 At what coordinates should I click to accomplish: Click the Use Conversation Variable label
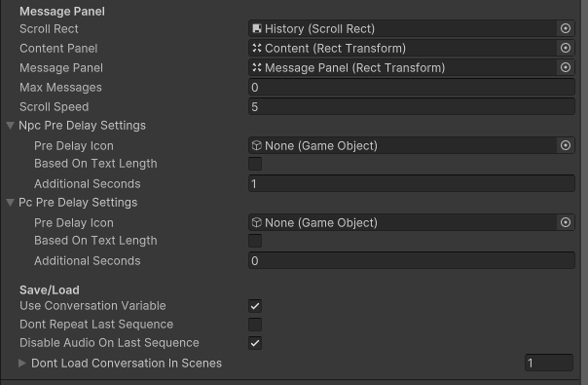[92, 306]
